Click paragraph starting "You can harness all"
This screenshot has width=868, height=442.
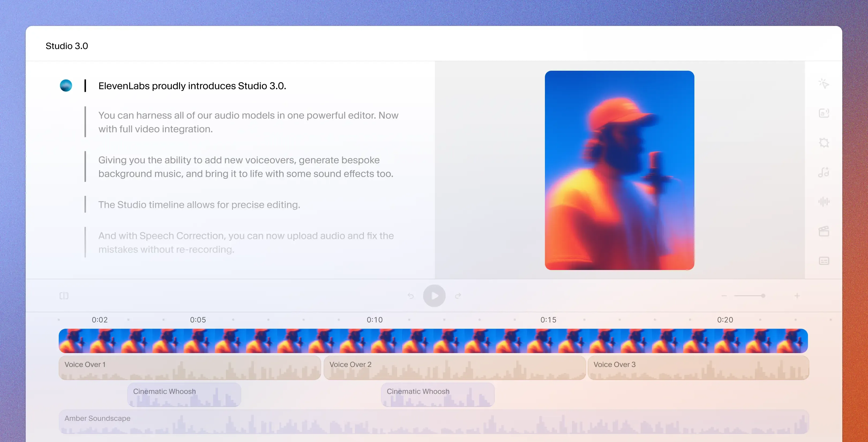tap(248, 122)
